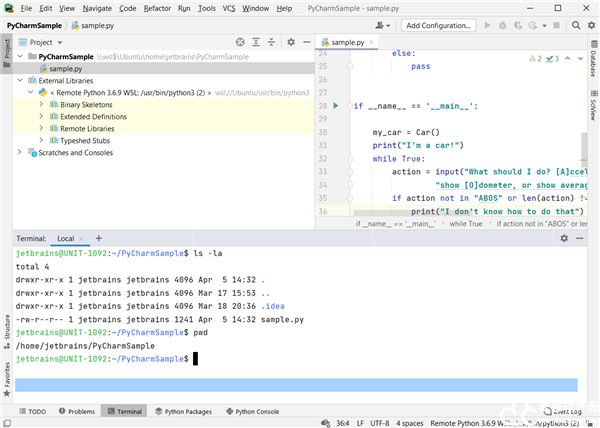This screenshot has width=600, height=428.
Task: Click PyCharmSample breadcrumb in navigation bar
Action: pos(34,26)
